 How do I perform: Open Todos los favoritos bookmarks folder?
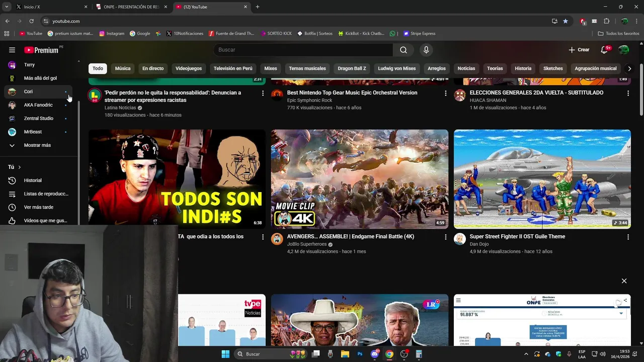(619, 34)
